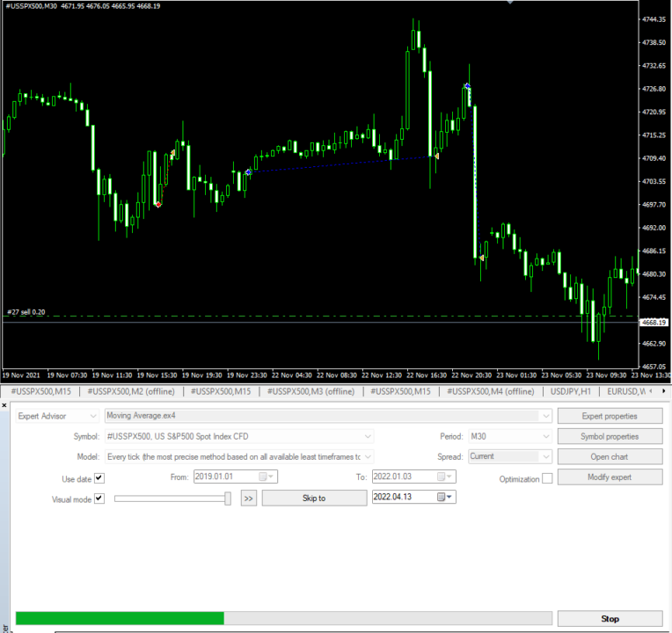This screenshot has height=633, width=672.
Task: Click the Modify expert button
Action: click(x=610, y=477)
